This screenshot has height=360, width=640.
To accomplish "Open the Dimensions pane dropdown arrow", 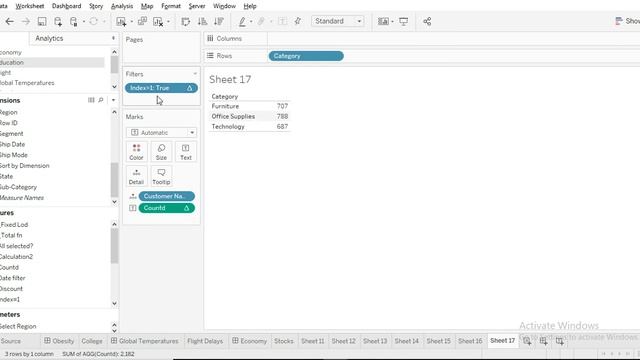I will pyautogui.click(x=113, y=100).
